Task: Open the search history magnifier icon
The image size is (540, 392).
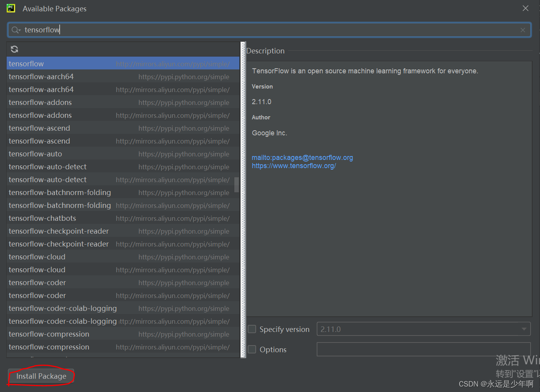Action: coord(16,30)
